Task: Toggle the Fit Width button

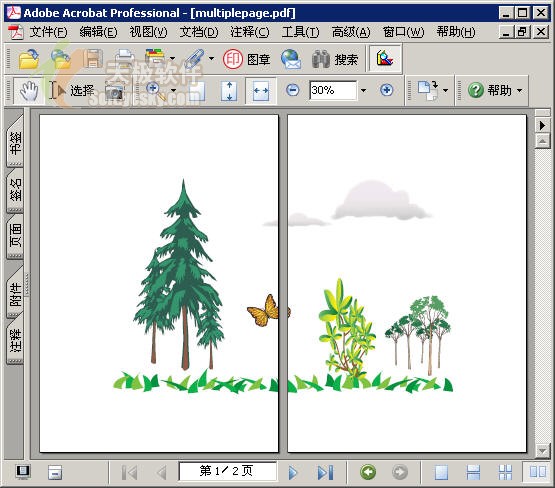Action: (x=261, y=91)
